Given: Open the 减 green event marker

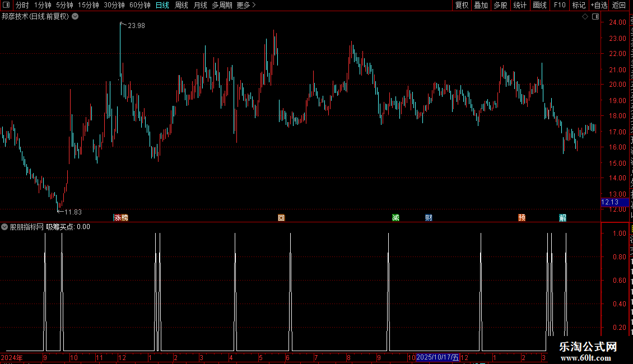Looking at the screenshot, I should [x=395, y=218].
